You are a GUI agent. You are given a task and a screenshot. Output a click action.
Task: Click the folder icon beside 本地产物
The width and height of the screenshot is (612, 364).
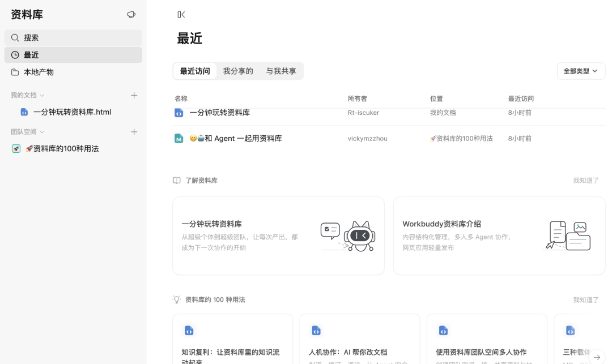15,72
